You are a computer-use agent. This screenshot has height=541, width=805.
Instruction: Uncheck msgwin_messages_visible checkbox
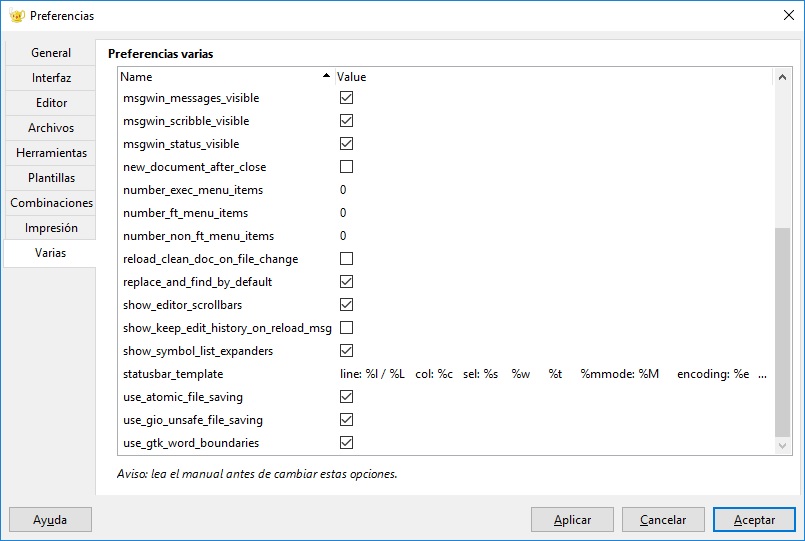(x=347, y=98)
